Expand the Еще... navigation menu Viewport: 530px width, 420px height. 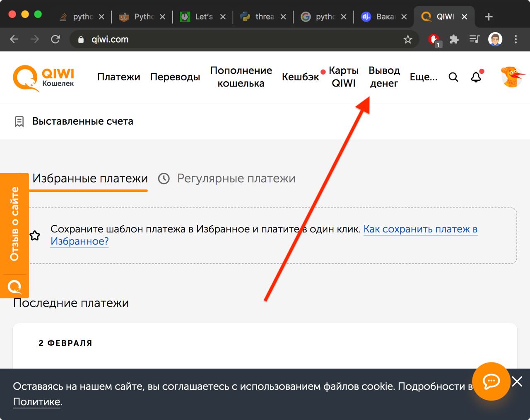coord(423,77)
